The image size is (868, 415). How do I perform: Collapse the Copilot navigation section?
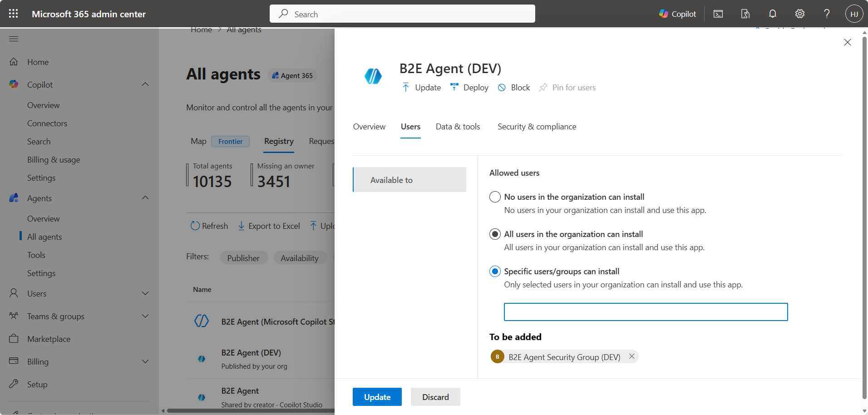tap(145, 84)
